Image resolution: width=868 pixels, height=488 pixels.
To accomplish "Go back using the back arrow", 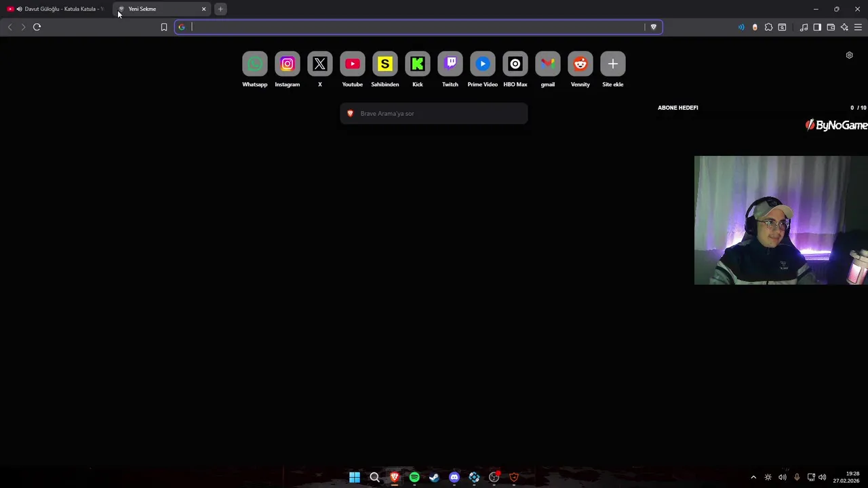I will coord(9,27).
